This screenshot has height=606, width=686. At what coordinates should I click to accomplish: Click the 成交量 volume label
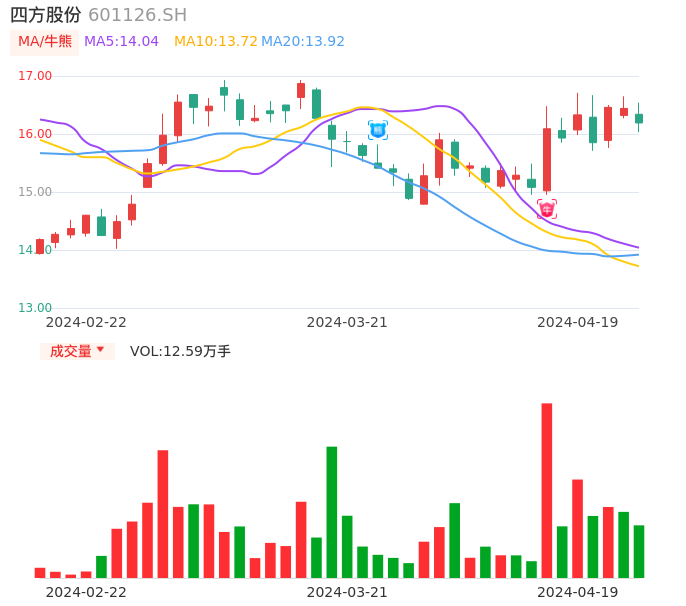tap(70, 351)
